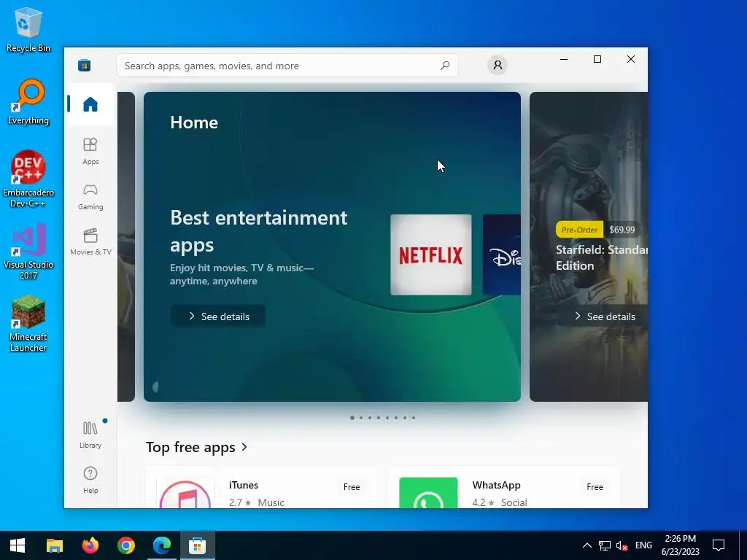Screen dimensions: 747x560
Task: Click the search magnifier icon
Action: coord(445,65)
